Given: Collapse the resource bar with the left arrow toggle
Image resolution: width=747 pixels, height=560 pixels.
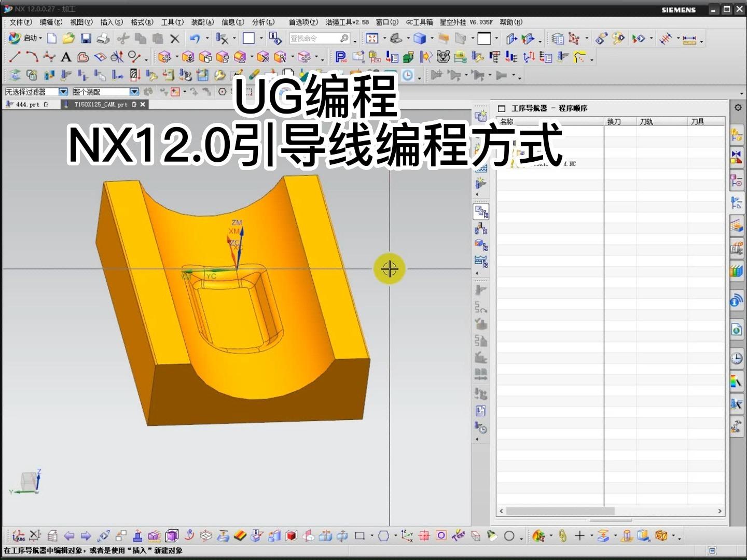Looking at the screenshot, I should (x=477, y=193).
